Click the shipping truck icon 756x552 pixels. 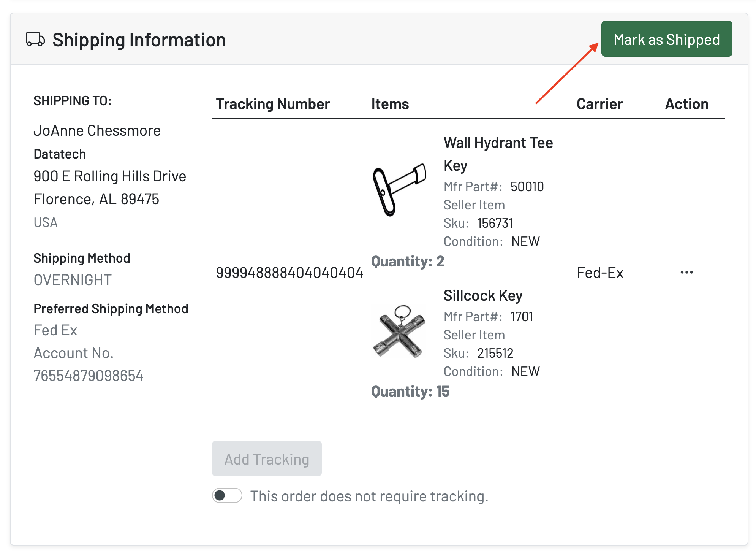pos(35,40)
